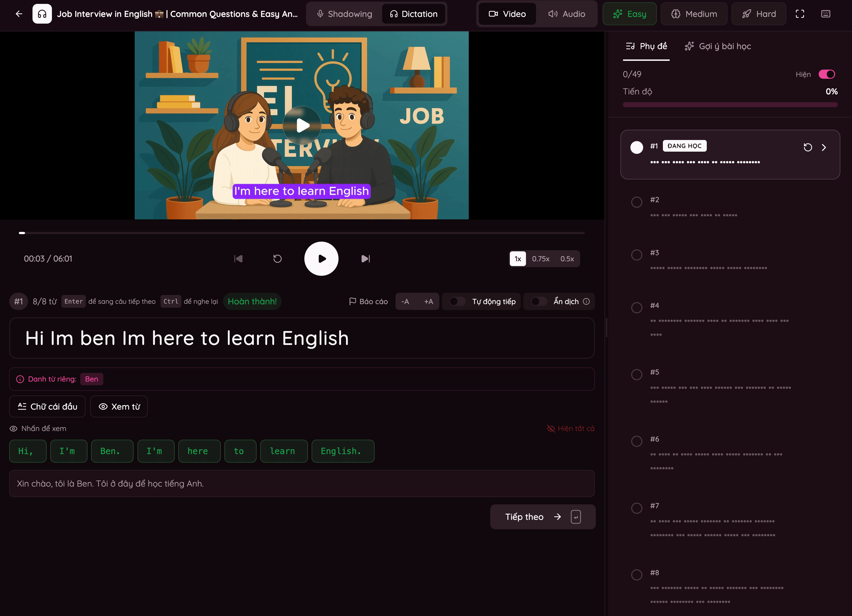
Task: Click Hiện tất cả link
Action: [571, 429]
